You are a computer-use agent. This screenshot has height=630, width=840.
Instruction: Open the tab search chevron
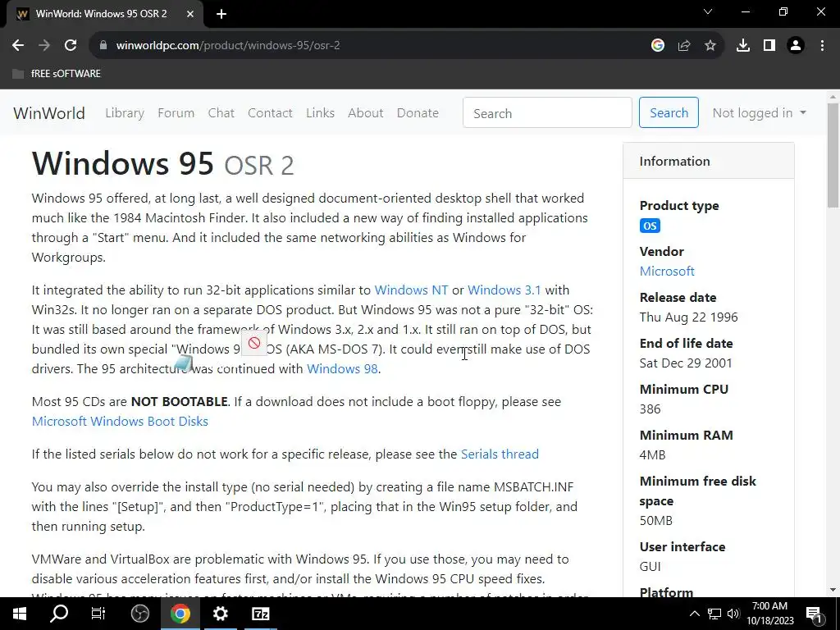(708, 11)
